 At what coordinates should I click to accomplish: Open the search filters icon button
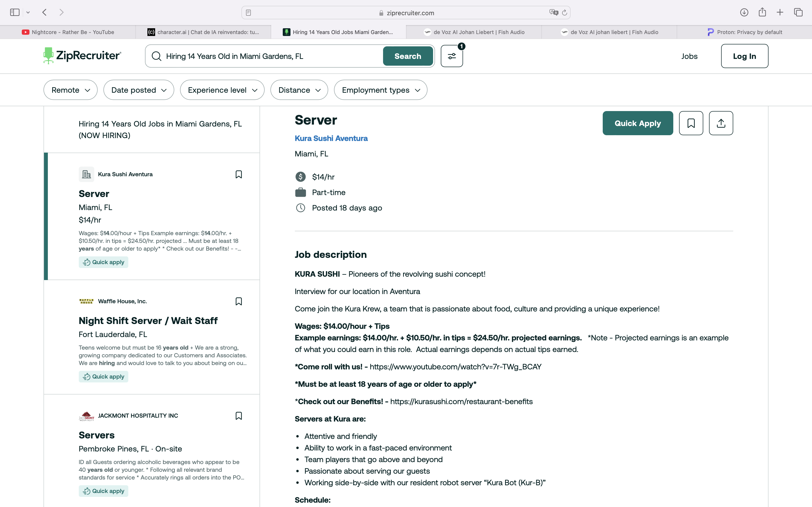tap(452, 56)
